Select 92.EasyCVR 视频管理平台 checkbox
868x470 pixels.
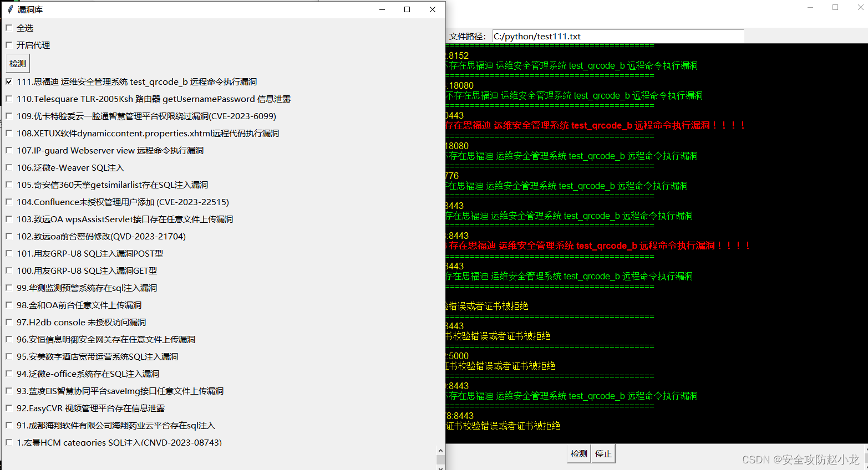[9, 408]
